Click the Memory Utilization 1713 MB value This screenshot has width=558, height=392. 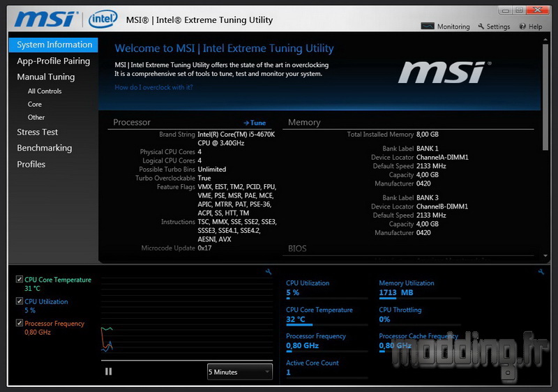pyautogui.click(x=395, y=292)
